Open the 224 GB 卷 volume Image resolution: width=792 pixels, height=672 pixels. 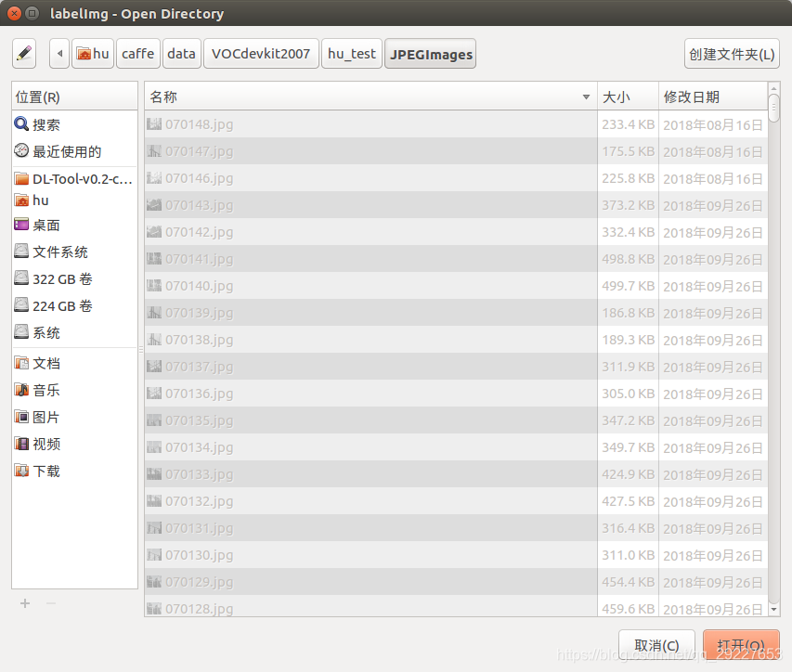(x=74, y=306)
